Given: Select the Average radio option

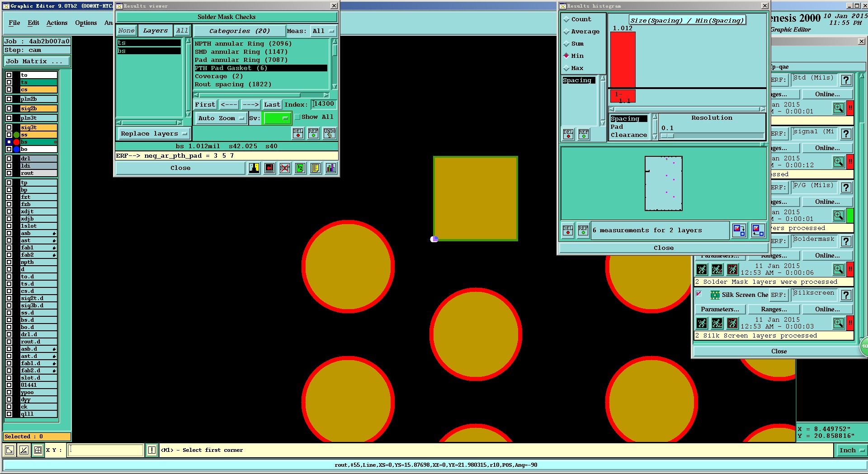Looking at the screenshot, I should (x=566, y=32).
